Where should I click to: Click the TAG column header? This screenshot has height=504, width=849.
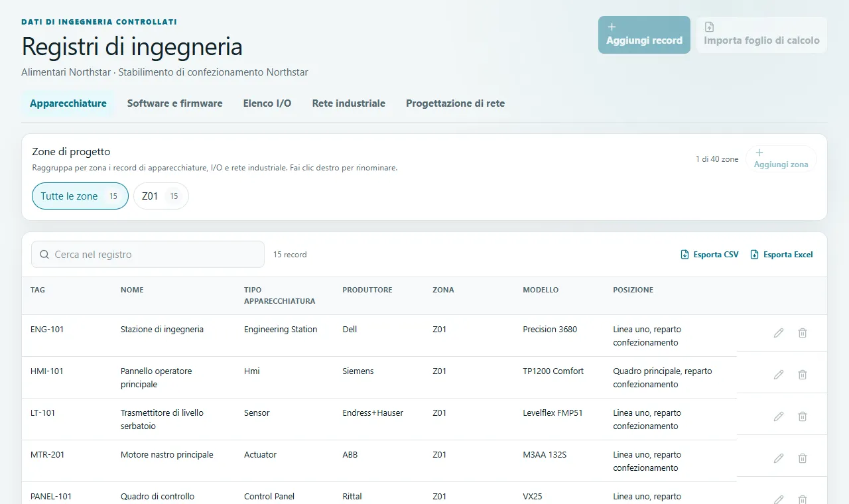[x=38, y=290]
